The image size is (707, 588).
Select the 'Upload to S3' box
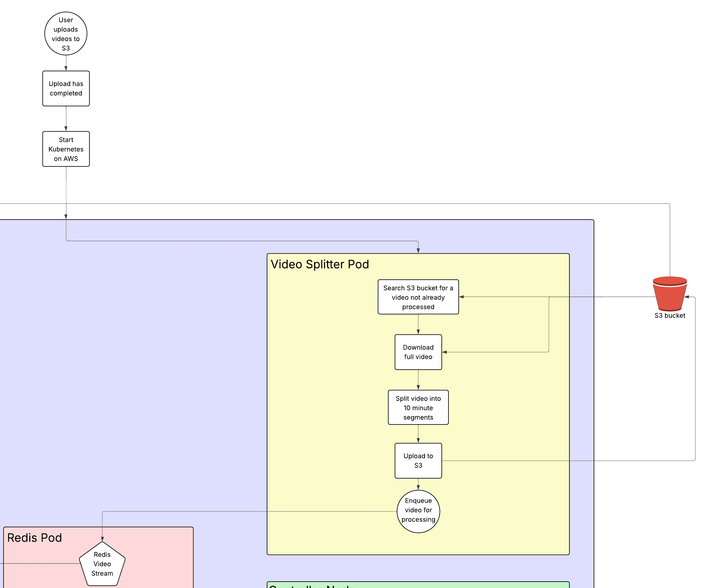point(418,460)
